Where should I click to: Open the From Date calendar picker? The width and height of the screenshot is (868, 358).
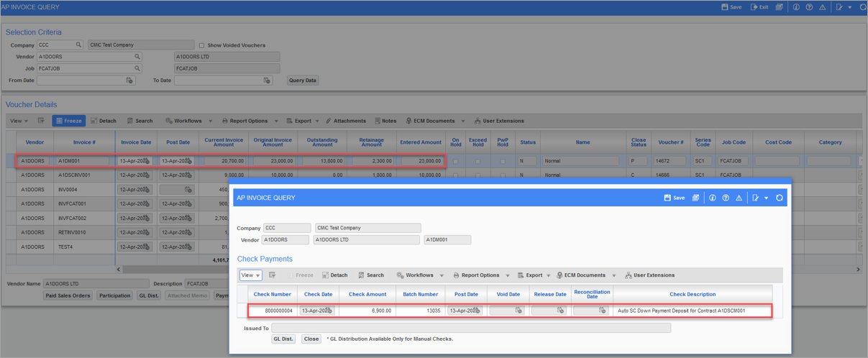(x=129, y=81)
